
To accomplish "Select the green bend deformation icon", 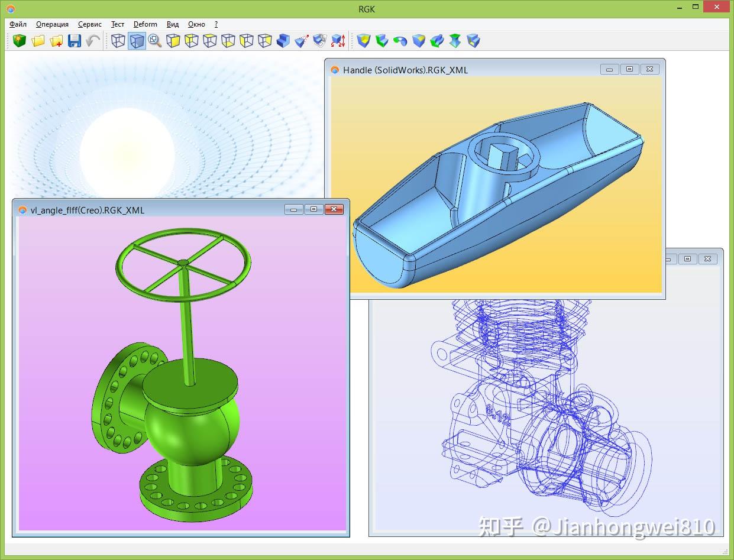I will click(436, 40).
